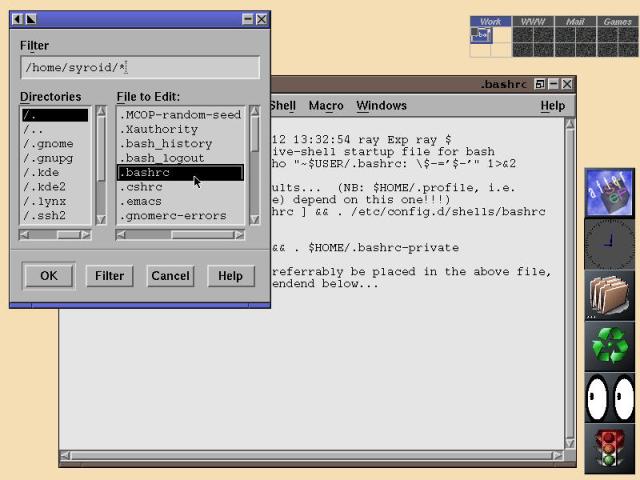
Task: Click the editor vertical scrollbar up arrow
Action: [x=570, y=124]
